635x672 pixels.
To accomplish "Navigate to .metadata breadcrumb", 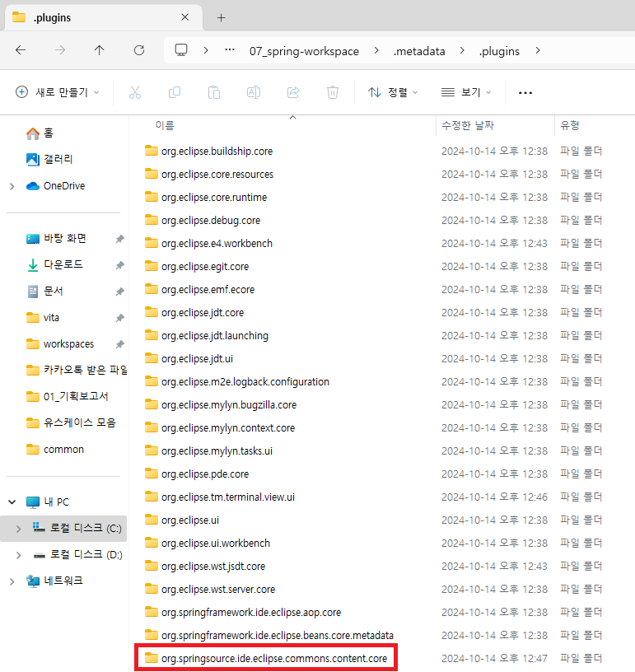I will (x=419, y=51).
